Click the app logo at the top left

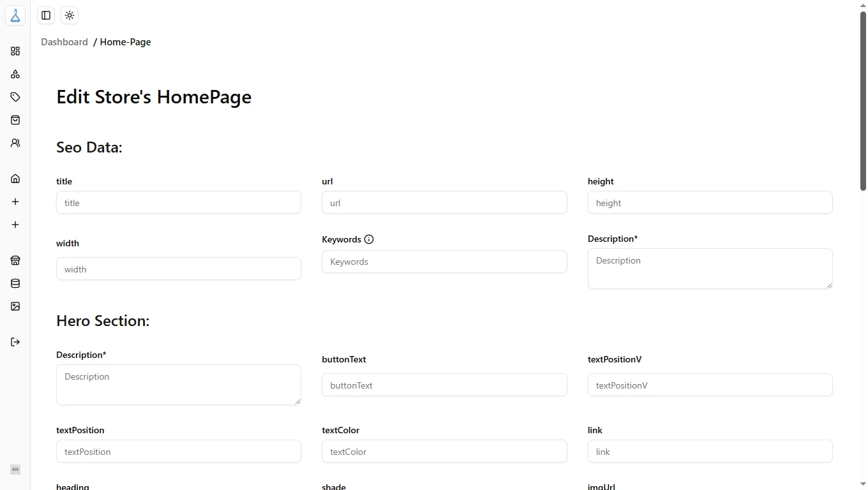coord(15,15)
